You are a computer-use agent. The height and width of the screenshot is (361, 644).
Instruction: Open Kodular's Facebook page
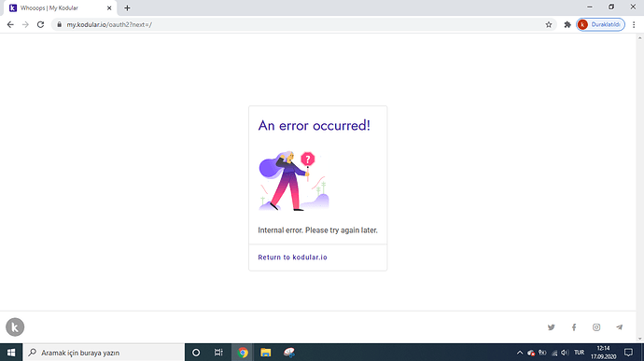pos(574,326)
